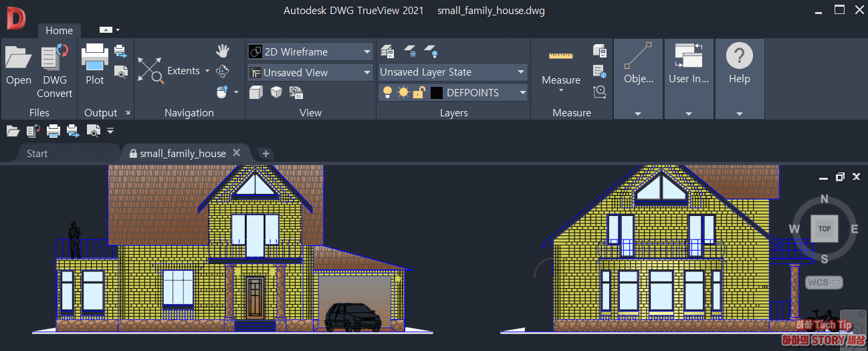The image size is (868, 351).
Task: Click E on the ViewCube compass
Action: click(x=854, y=229)
